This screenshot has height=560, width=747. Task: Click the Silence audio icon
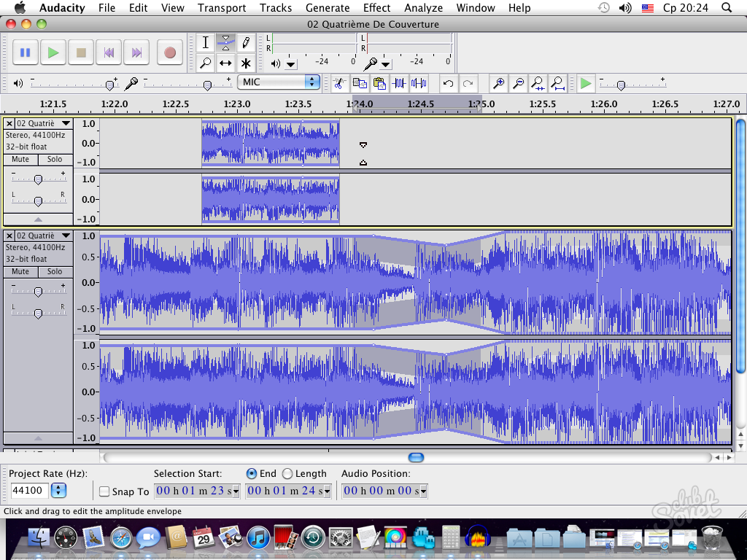click(419, 84)
